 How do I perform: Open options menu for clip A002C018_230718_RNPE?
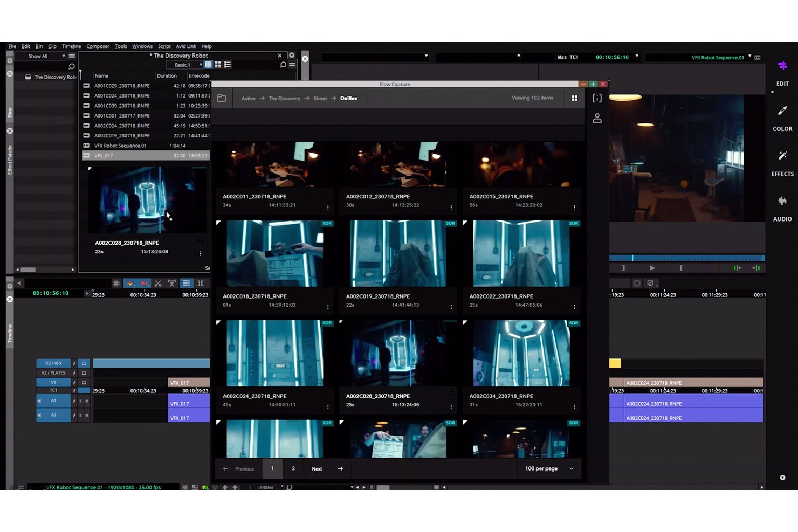(x=328, y=307)
